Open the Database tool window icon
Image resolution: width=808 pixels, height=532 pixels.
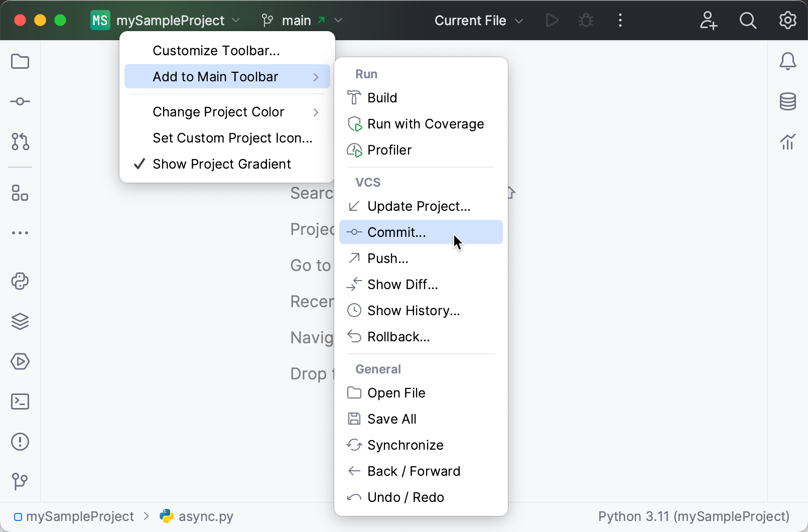[787, 101]
